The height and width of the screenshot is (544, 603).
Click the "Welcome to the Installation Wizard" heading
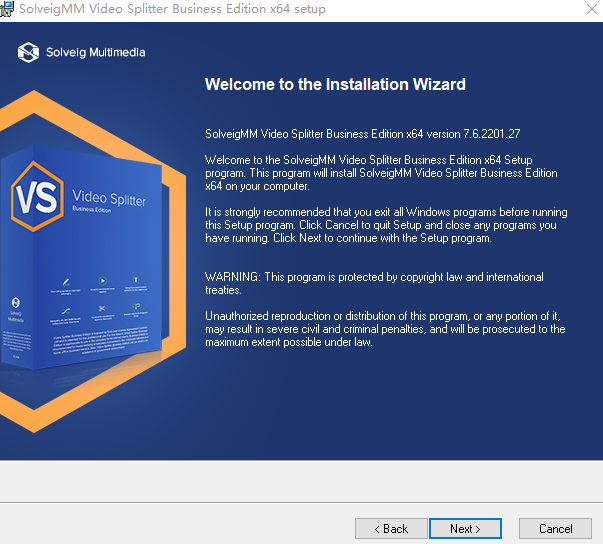(335, 84)
